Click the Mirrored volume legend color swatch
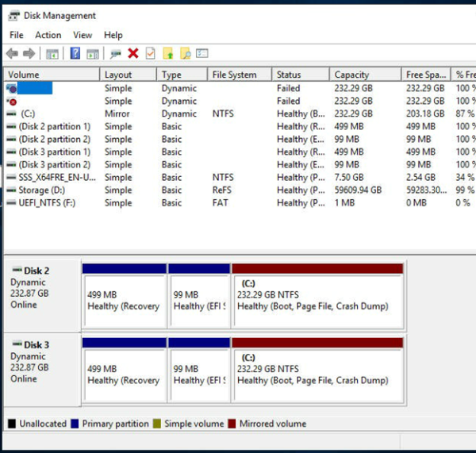 tap(232, 424)
